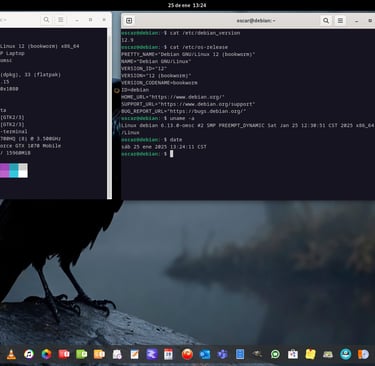Click the cat /etc/debian_version command line

pyautogui.click(x=180, y=33)
